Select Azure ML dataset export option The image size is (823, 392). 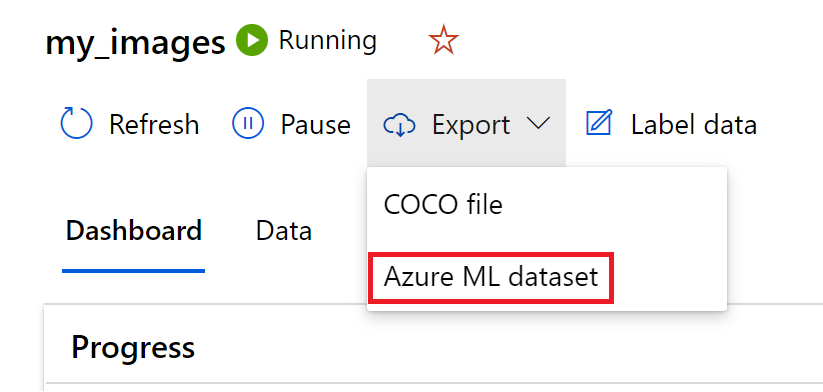491,277
